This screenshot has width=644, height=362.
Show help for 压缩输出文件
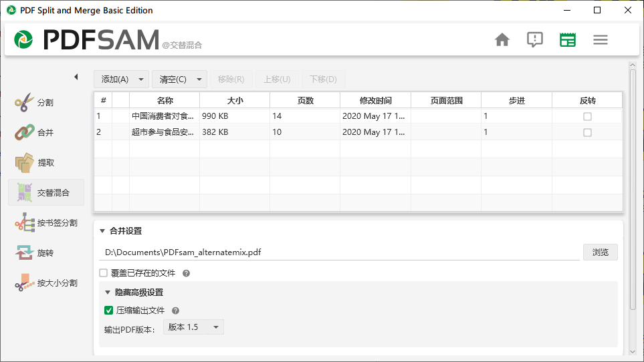pyautogui.click(x=175, y=311)
